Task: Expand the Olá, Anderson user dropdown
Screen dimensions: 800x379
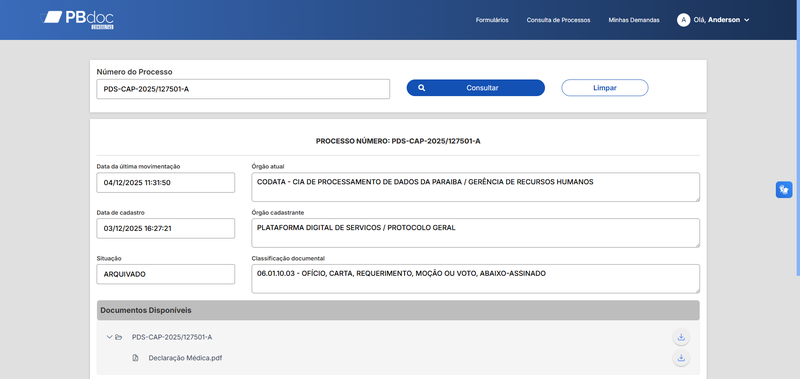Action: (721, 20)
